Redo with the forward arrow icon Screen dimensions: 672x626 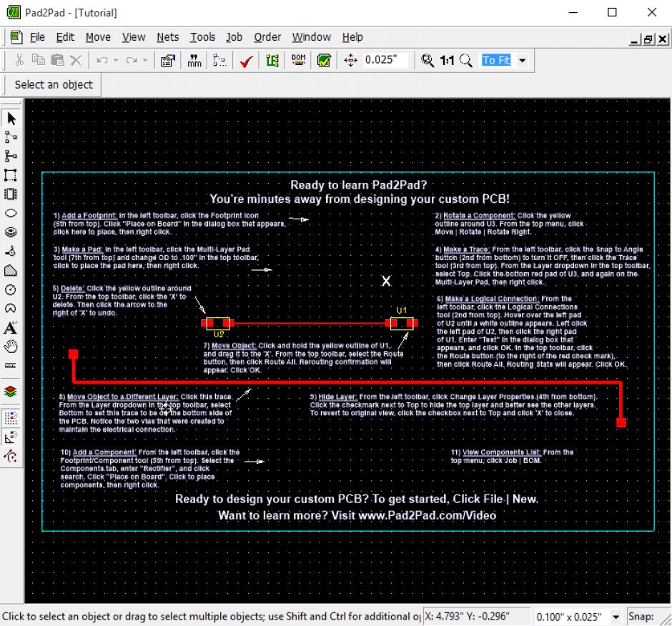[132, 60]
